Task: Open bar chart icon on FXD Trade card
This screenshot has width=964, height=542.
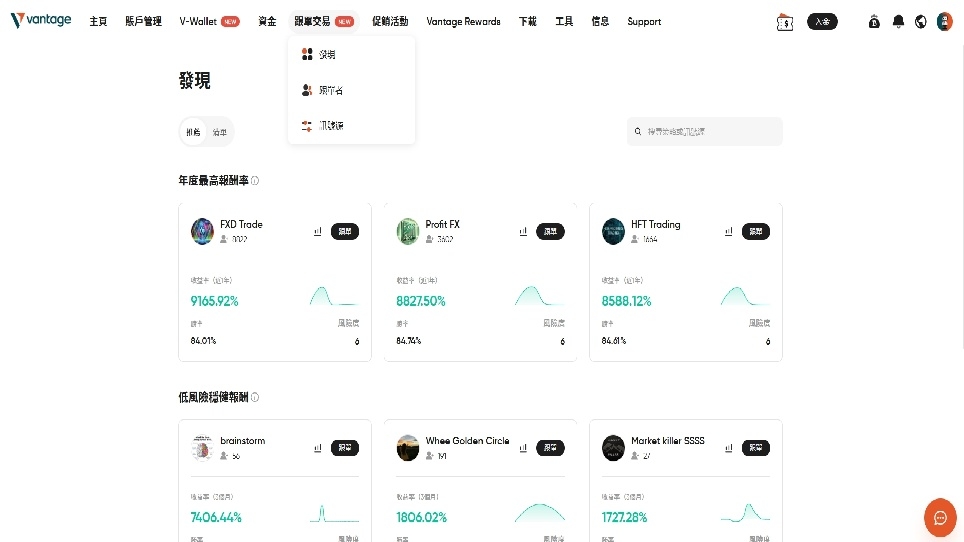Action: (x=318, y=232)
